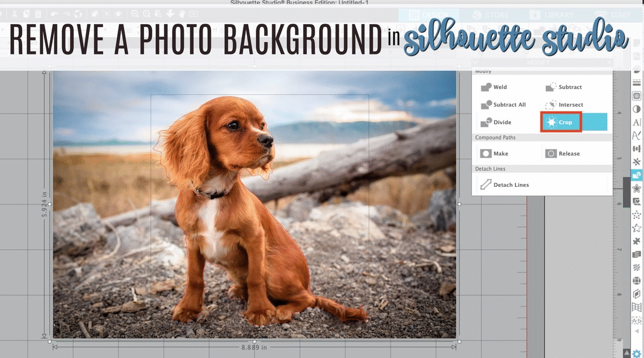Open the gear preferences icon

636,354
